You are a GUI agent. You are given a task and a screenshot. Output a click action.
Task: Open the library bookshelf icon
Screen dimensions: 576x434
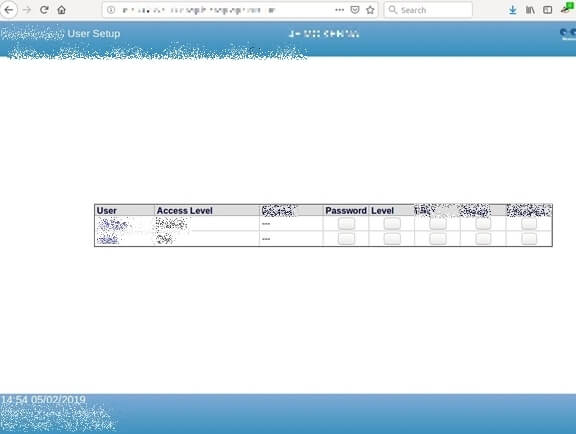(530, 10)
